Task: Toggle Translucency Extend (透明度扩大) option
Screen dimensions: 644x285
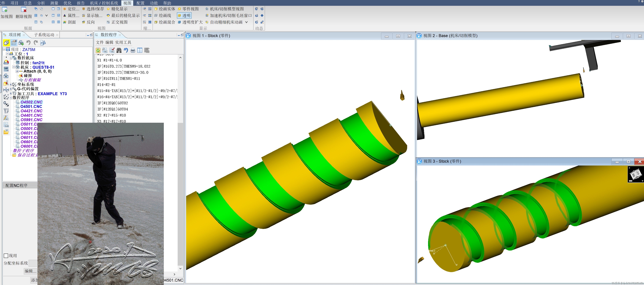Action: pyautogui.click(x=190, y=22)
